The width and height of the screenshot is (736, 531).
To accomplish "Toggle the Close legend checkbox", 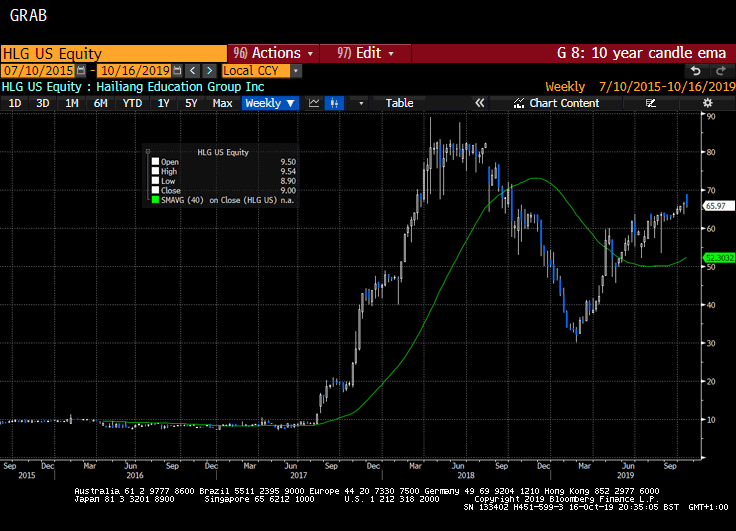I will 155,190.
